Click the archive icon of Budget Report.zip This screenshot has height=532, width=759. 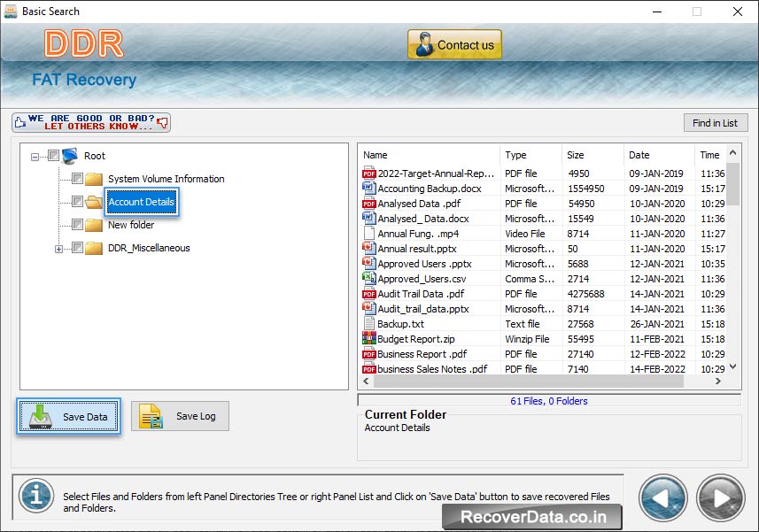(x=368, y=338)
